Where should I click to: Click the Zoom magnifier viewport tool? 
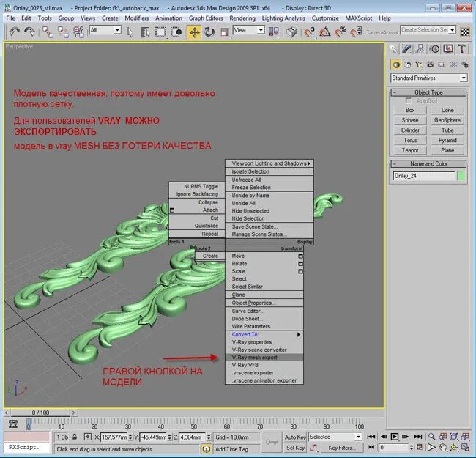click(431, 437)
